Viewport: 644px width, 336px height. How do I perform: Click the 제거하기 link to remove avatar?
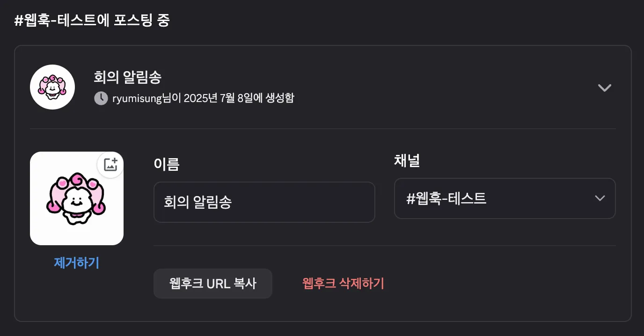[x=77, y=263]
